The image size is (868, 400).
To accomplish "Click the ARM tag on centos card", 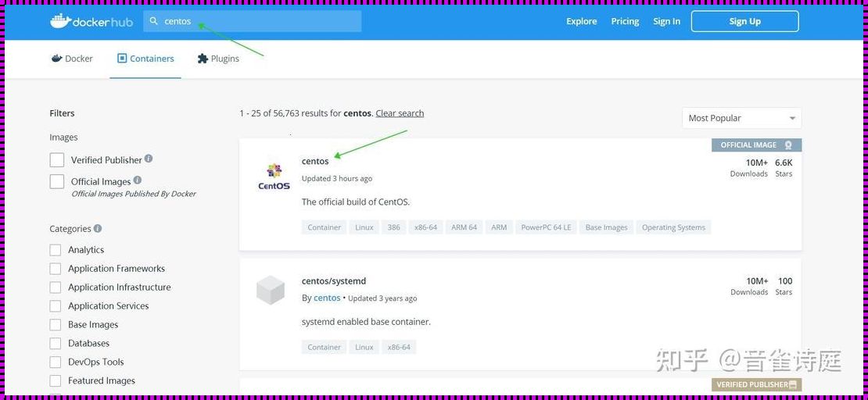I will point(499,227).
